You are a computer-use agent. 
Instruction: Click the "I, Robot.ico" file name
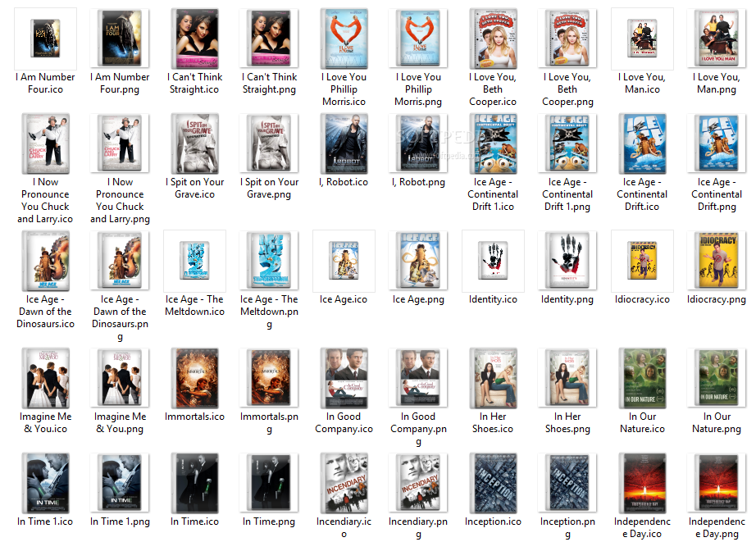coord(344,182)
